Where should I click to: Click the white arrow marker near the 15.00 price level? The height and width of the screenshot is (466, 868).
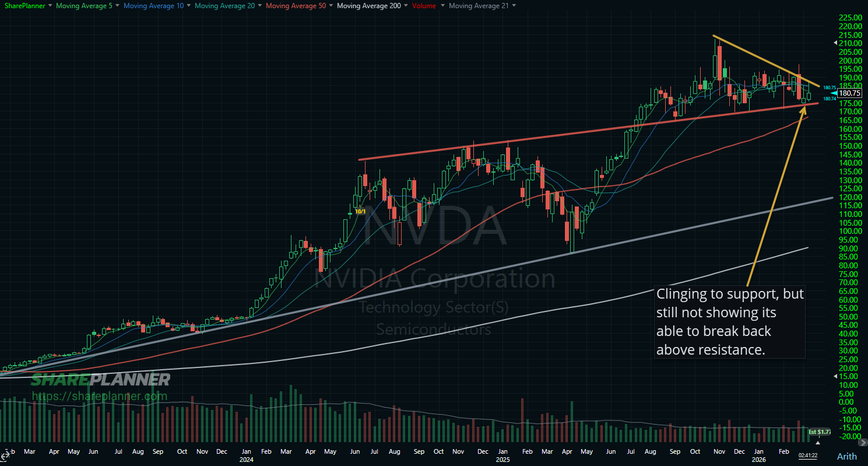(x=835, y=377)
